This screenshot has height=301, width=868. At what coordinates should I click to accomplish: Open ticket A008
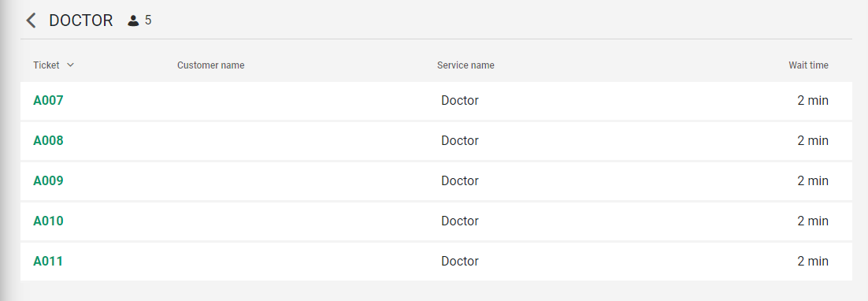point(48,140)
